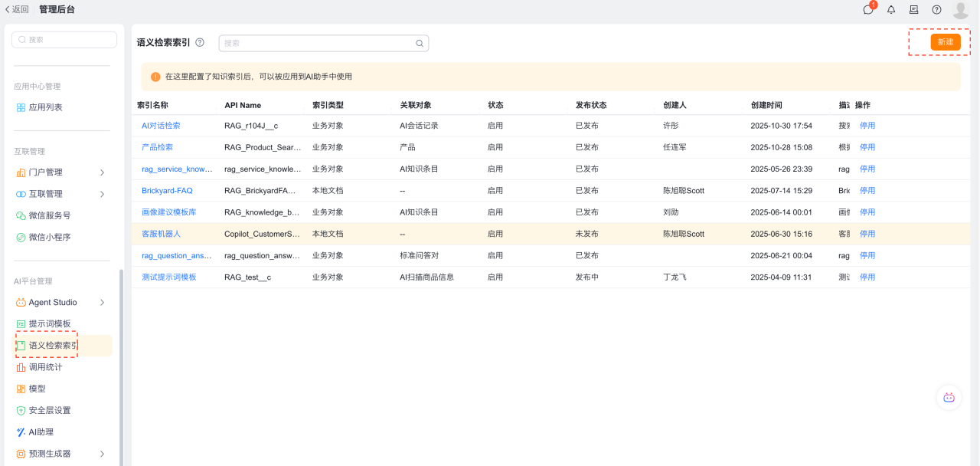Expand the Agent Studio submenu
980x466 pixels.
click(x=103, y=303)
